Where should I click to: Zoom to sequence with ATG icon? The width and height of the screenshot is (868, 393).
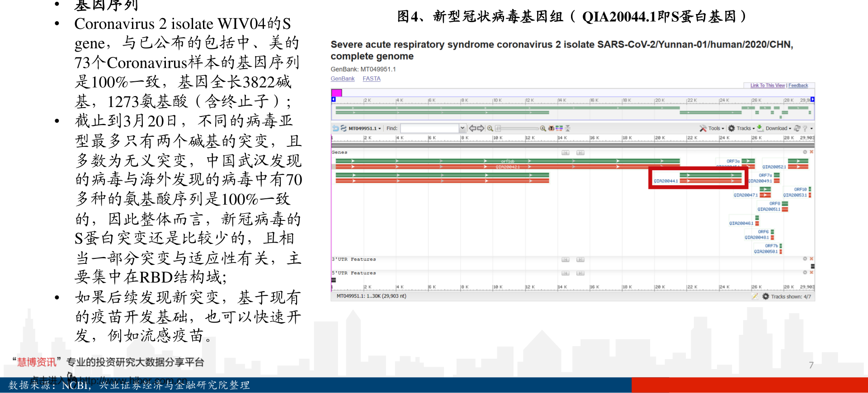tap(551, 128)
